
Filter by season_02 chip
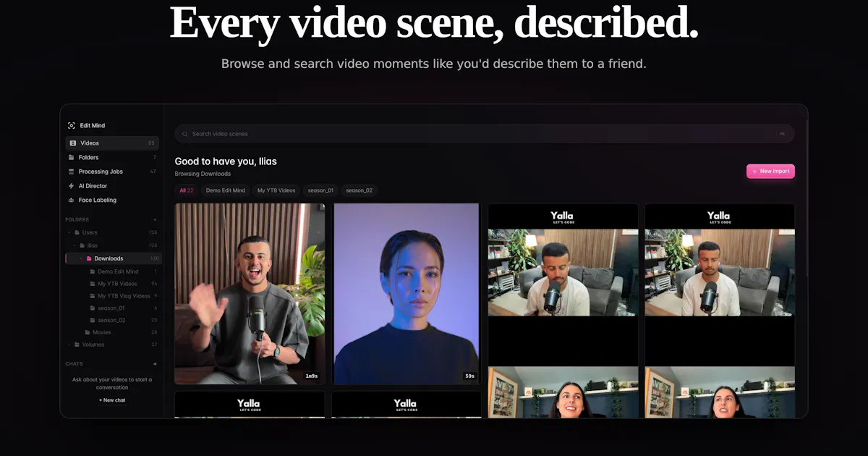359,190
